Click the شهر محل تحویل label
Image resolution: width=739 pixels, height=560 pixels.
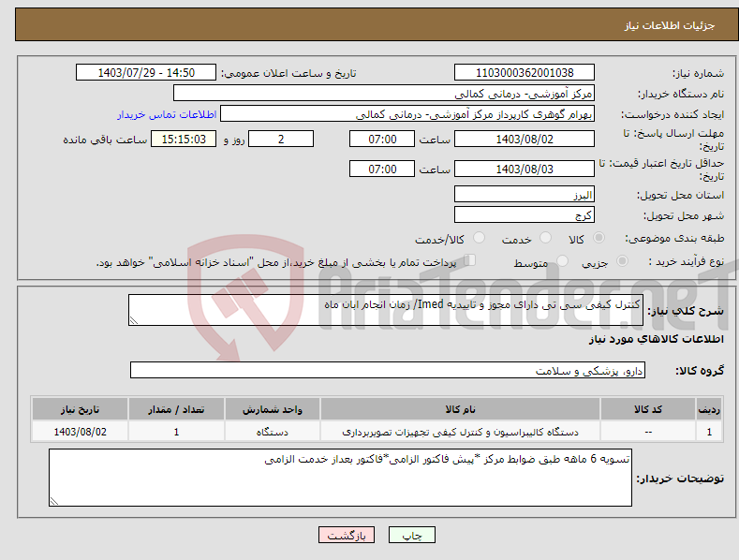(684, 215)
